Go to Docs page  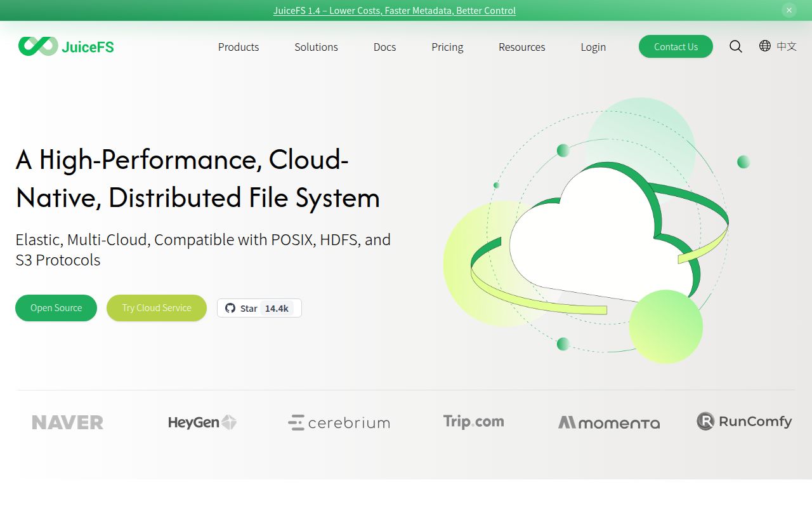click(x=384, y=47)
